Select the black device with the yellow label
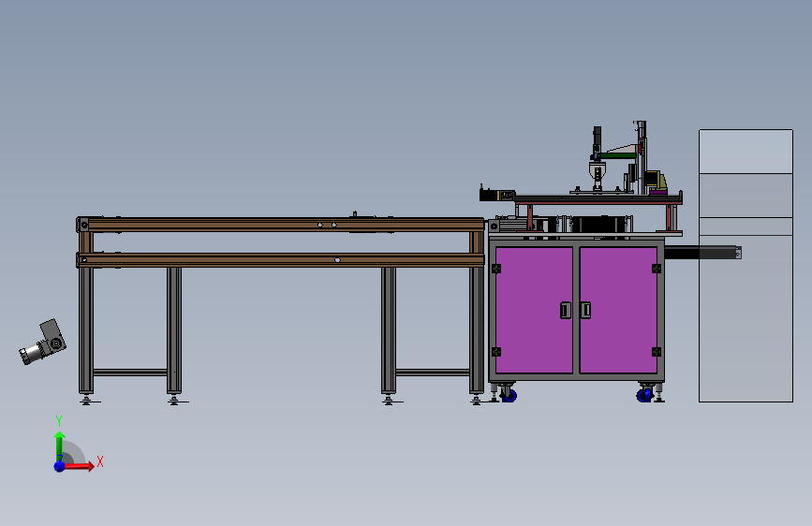This screenshot has height=526, width=812. (x=497, y=195)
